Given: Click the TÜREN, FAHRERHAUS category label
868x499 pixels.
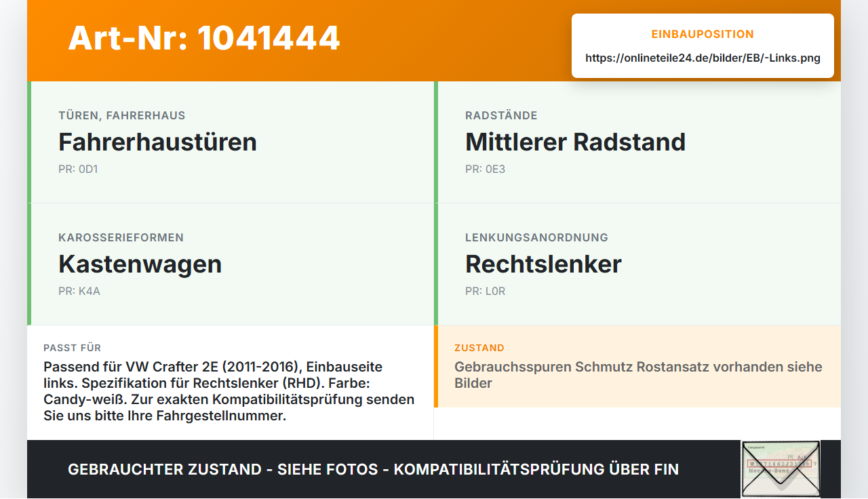Looking at the screenshot, I should 122,115.
